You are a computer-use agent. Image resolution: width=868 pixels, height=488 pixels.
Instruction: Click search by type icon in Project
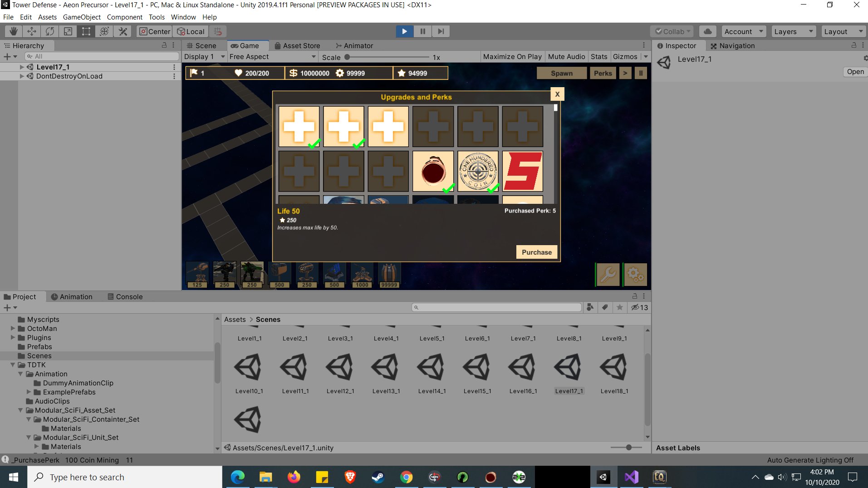tap(590, 307)
